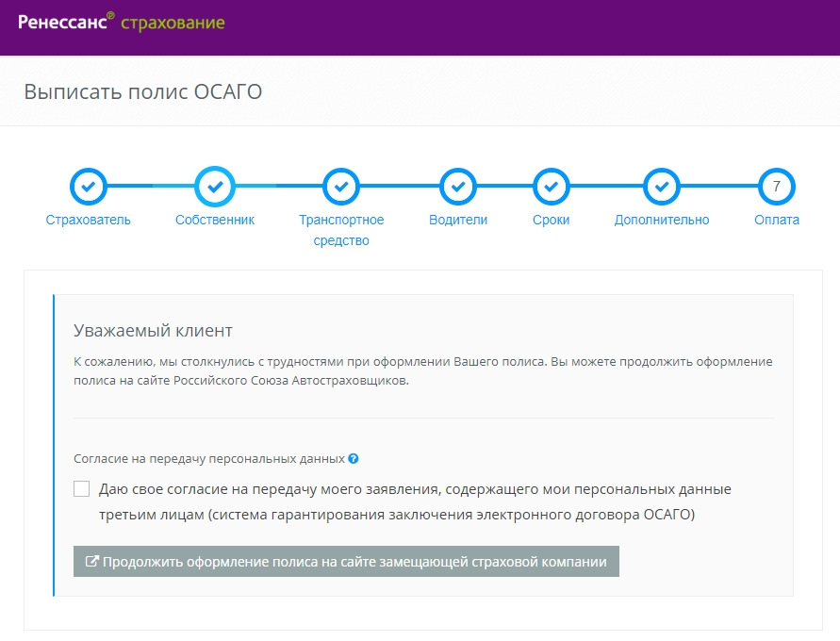Viewport: 840px width, 641px height.
Task: Click the Ренессанс страхование logo
Action: click(x=122, y=22)
